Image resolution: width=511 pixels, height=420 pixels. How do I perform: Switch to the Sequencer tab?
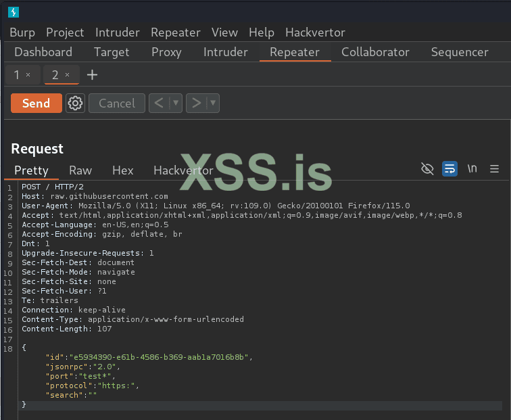tap(460, 52)
